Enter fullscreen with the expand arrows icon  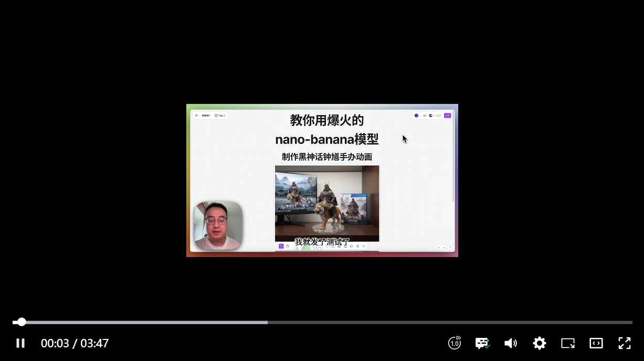[625, 343]
